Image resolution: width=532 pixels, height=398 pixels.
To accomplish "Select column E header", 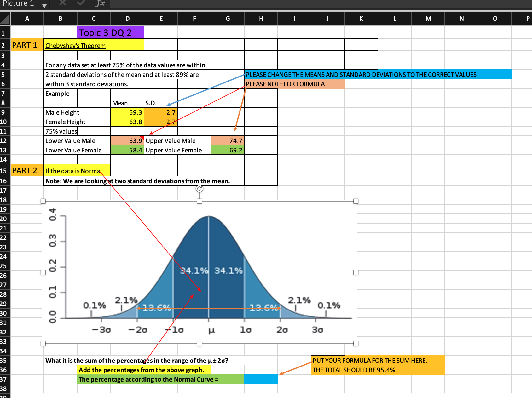I will [x=161, y=19].
